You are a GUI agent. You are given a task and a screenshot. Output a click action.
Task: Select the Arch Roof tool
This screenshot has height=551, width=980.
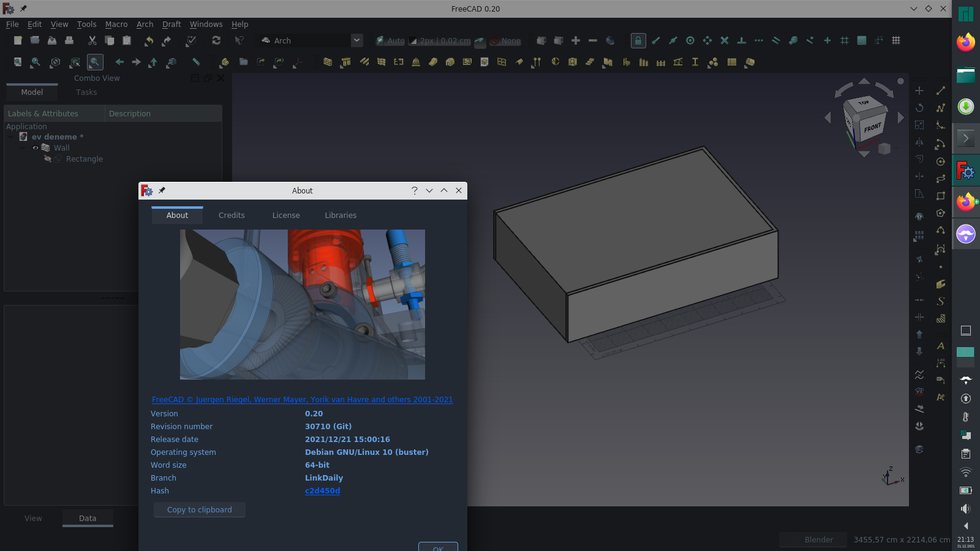click(x=433, y=62)
